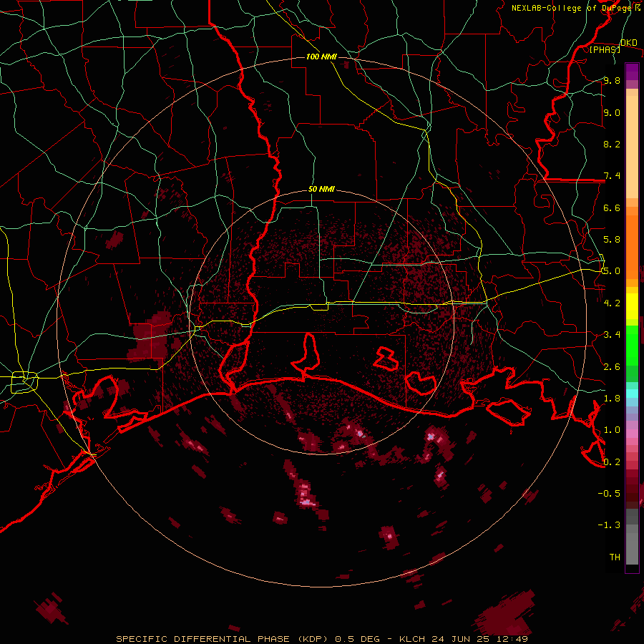Click the 5.0 color scale value

point(612,271)
